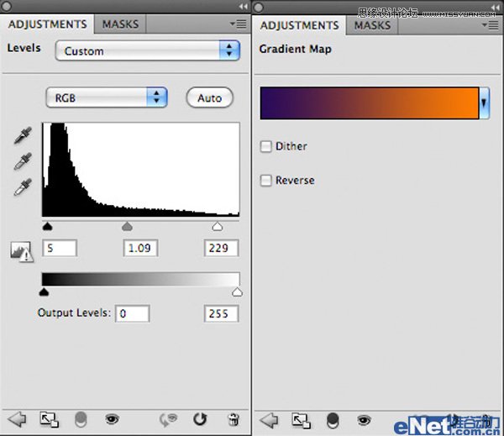Image resolution: width=504 pixels, height=436 pixels.
Task: Toggle clip to layer in Gradient Map panel
Action: [333, 421]
